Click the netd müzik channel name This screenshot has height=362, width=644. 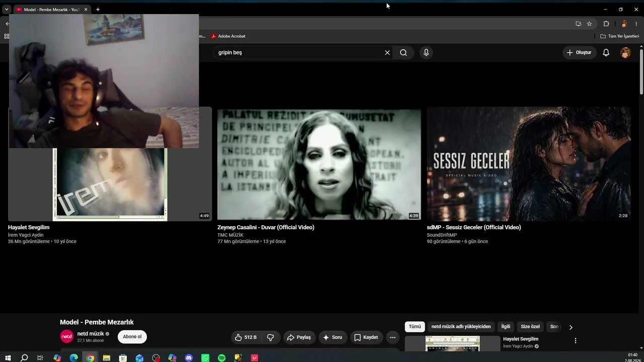(x=91, y=333)
